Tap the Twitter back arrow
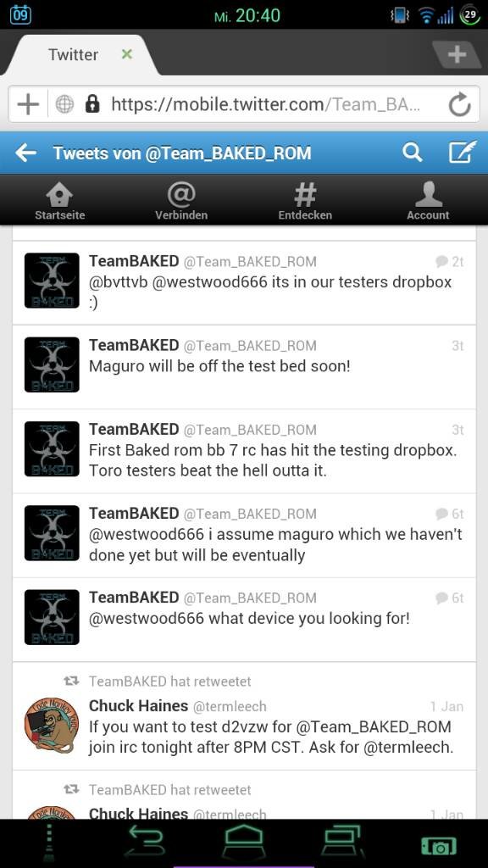The width and height of the screenshot is (488, 868). [x=26, y=153]
